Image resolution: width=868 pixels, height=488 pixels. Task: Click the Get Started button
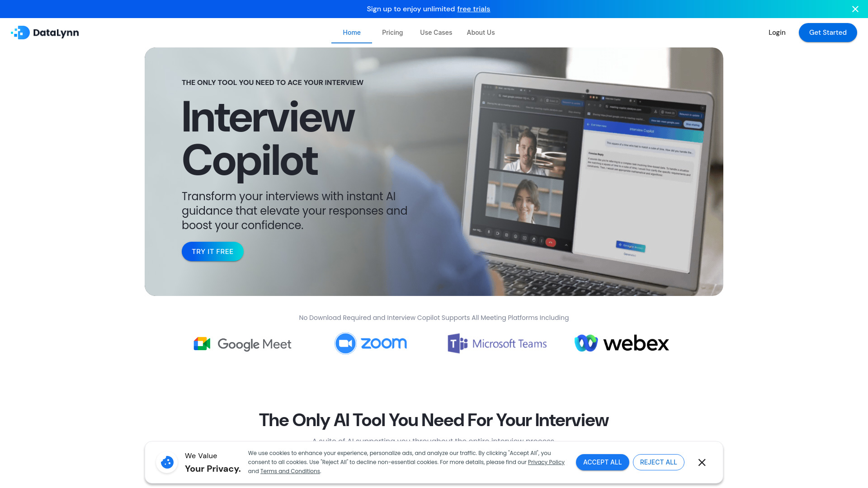click(827, 32)
